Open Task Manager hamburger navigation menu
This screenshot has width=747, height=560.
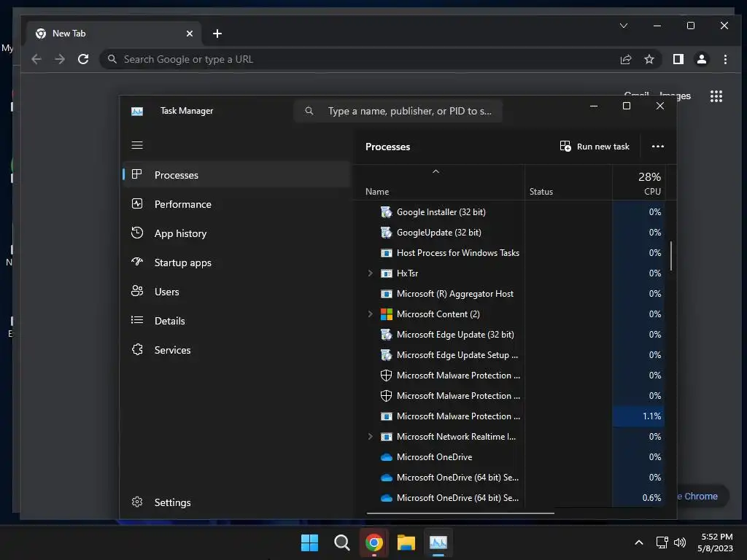(x=137, y=145)
